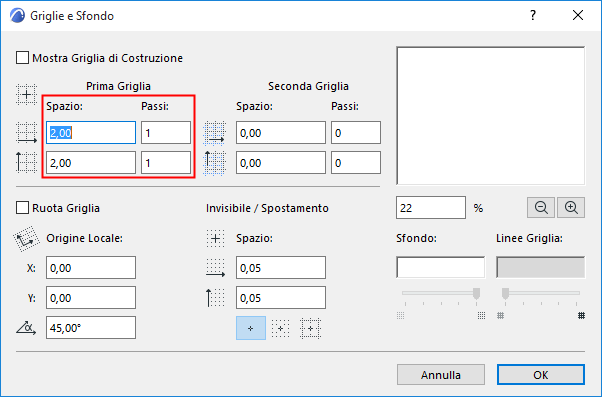Click Seconda Griglia horizontal spacing icon
This screenshot has width=602, height=397.
[215, 133]
